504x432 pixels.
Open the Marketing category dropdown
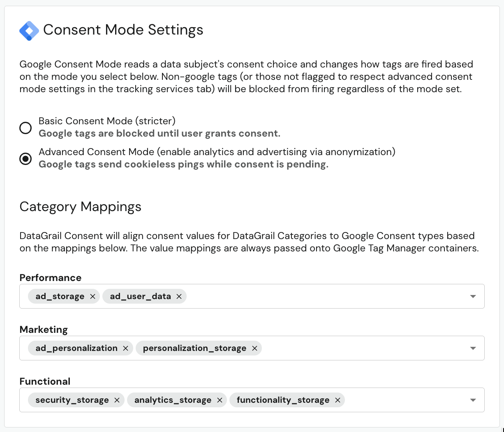473,348
